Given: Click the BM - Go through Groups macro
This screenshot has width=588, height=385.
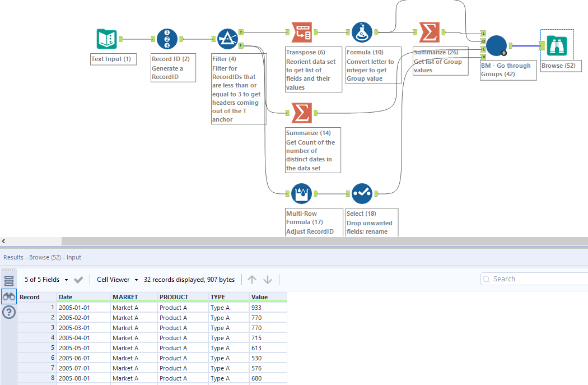Looking at the screenshot, I should click(x=497, y=47).
